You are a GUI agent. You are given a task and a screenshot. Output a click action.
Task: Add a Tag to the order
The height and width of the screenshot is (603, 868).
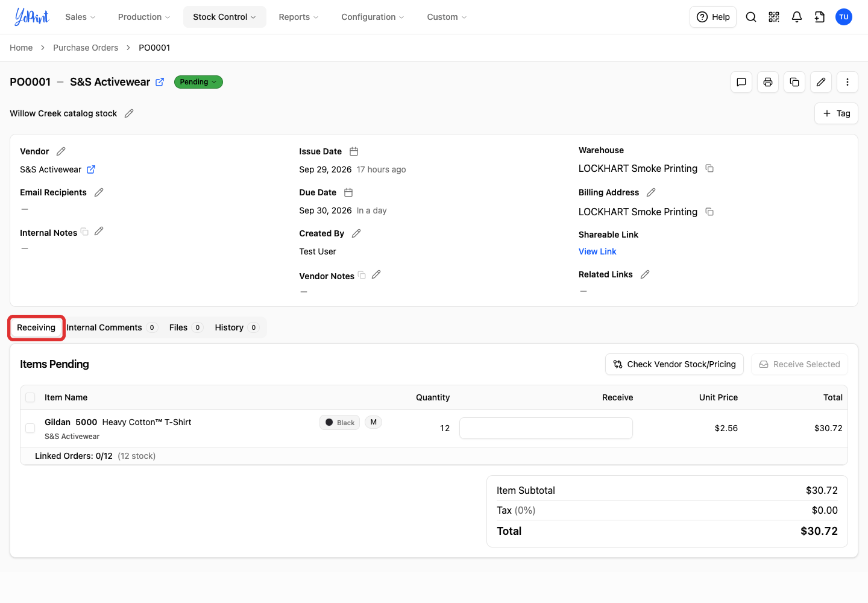(836, 113)
